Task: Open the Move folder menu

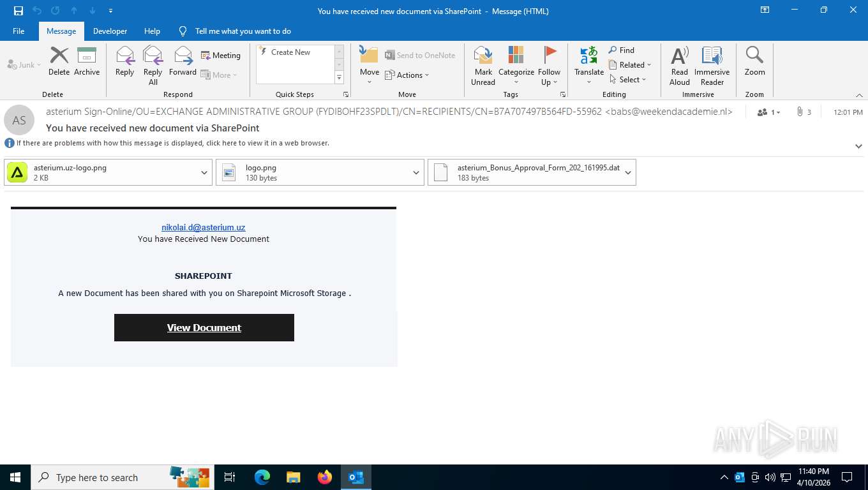Action: tap(370, 66)
